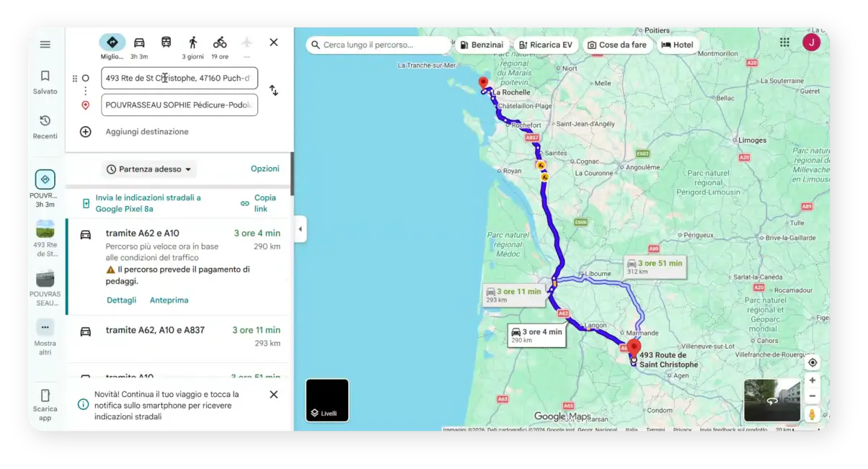Click the destination POUVRASSEAU SOPHIE field
The height and width of the screenshot is (469, 868).
[180, 104]
